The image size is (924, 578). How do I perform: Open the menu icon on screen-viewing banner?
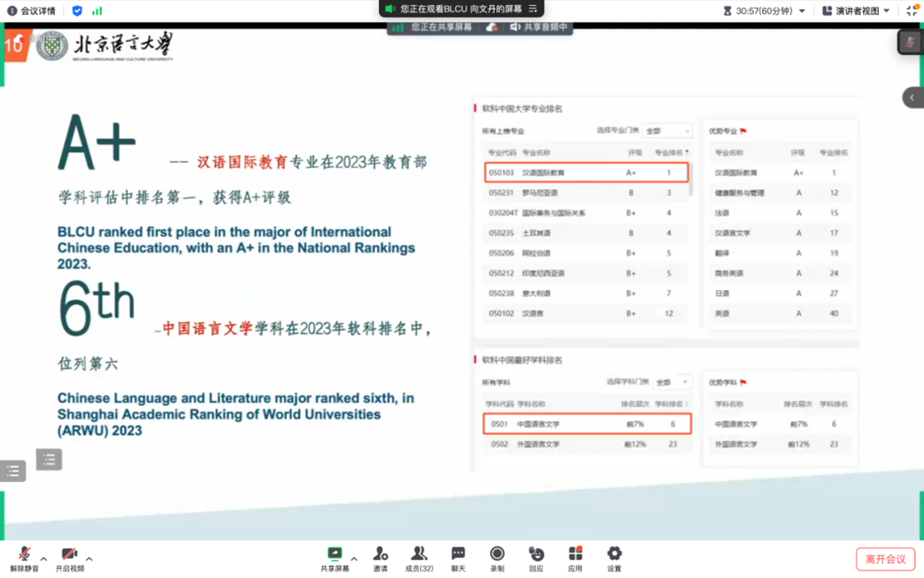click(533, 8)
